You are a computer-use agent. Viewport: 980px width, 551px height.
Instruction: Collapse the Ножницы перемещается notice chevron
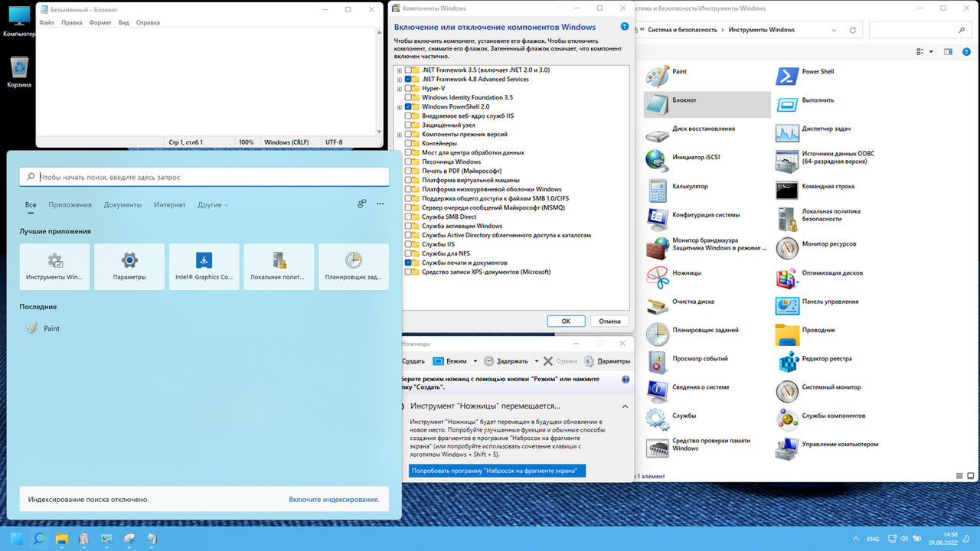625,406
